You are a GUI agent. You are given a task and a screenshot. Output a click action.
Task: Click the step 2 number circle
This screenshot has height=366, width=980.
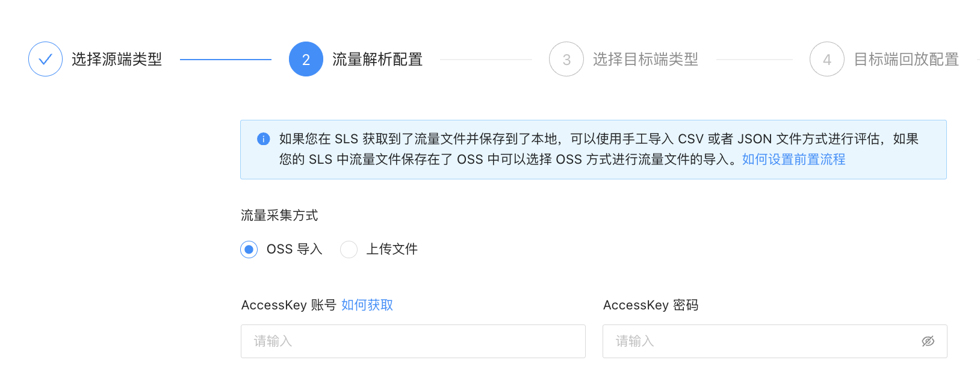306,59
